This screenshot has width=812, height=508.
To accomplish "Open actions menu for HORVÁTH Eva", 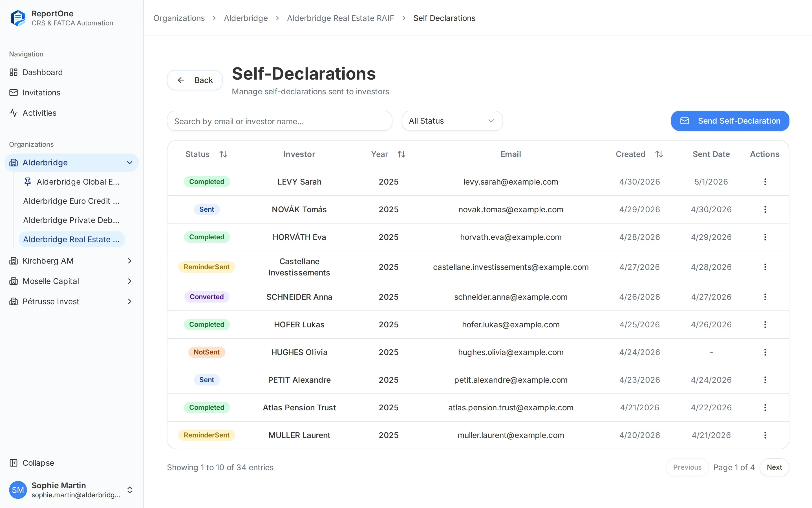I will click(x=765, y=237).
